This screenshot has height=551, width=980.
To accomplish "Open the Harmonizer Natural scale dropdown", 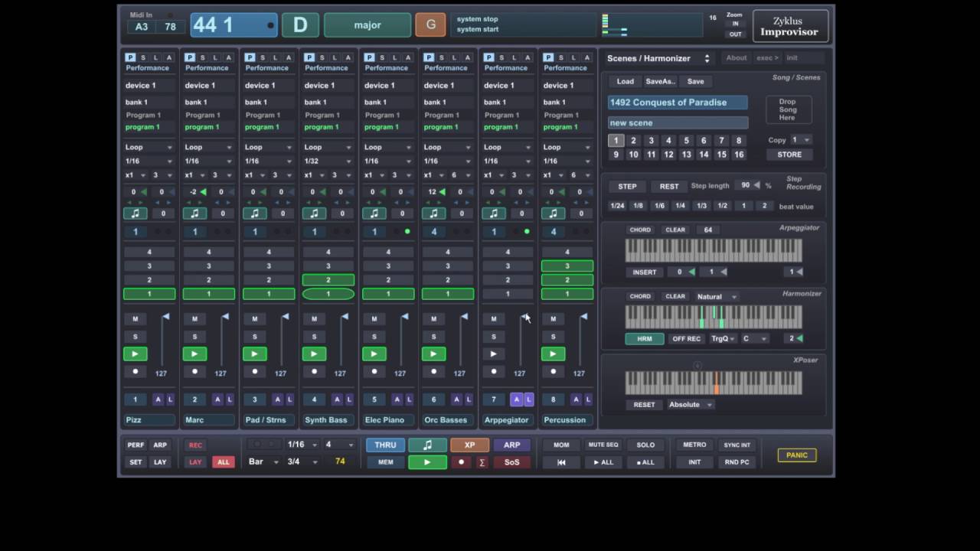I will [716, 296].
